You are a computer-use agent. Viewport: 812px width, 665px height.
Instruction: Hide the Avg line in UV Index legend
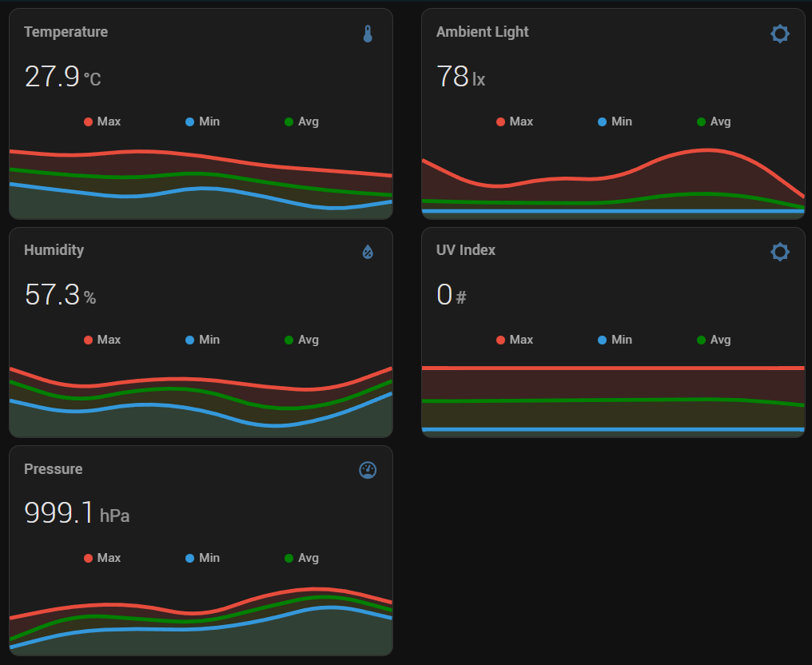714,340
